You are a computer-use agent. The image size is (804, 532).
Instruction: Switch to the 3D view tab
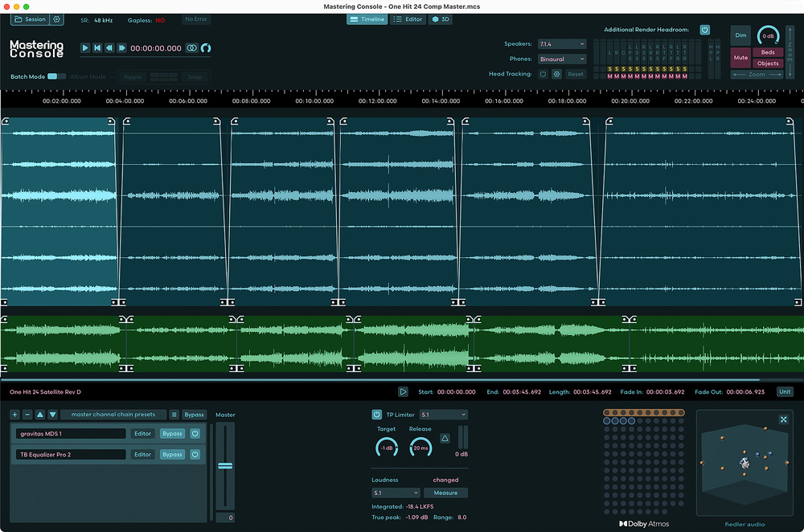click(x=440, y=19)
